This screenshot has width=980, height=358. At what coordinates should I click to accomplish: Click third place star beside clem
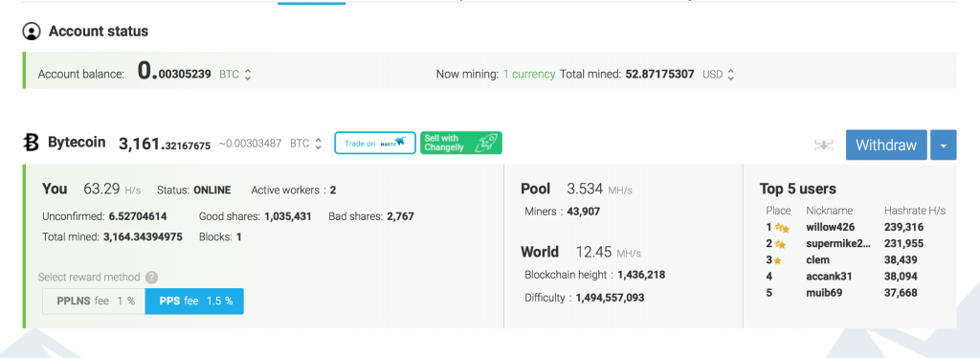click(x=778, y=260)
